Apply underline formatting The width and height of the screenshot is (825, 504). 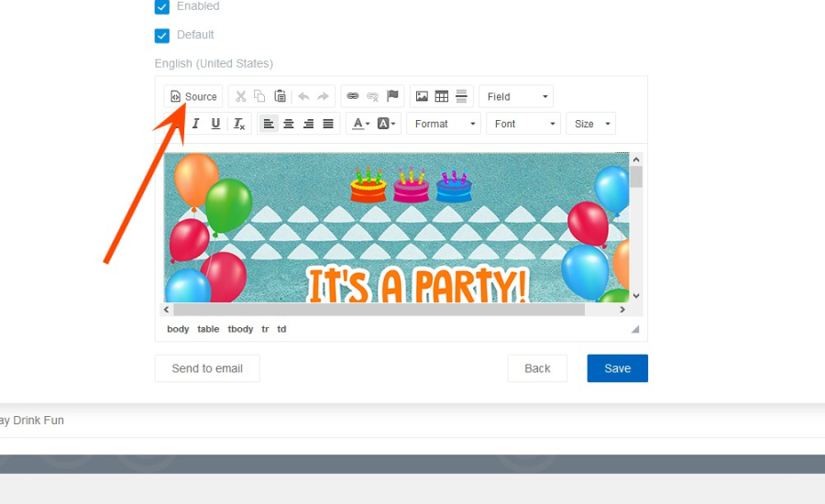[x=216, y=124]
